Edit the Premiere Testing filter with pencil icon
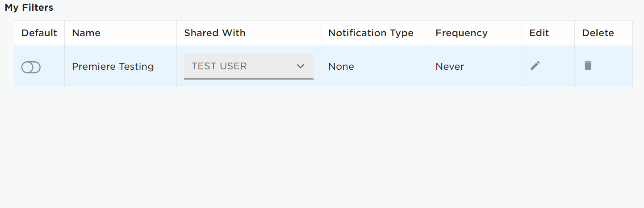 535,66
